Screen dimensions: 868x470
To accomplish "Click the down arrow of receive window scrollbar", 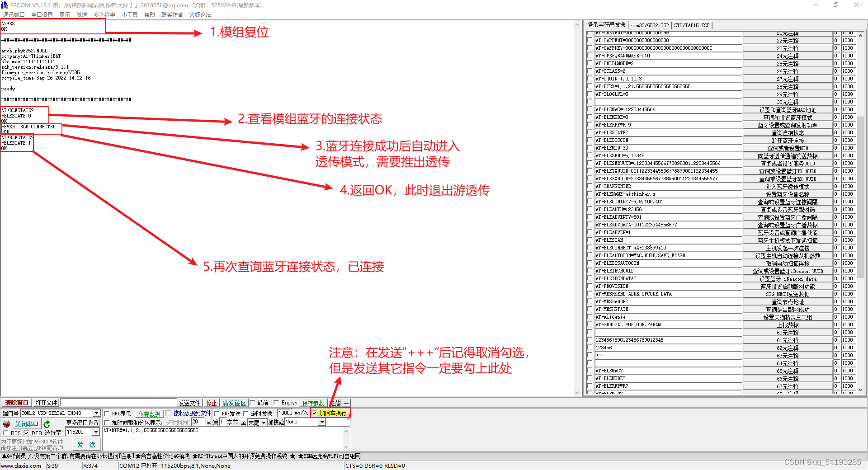I will 577,393.
